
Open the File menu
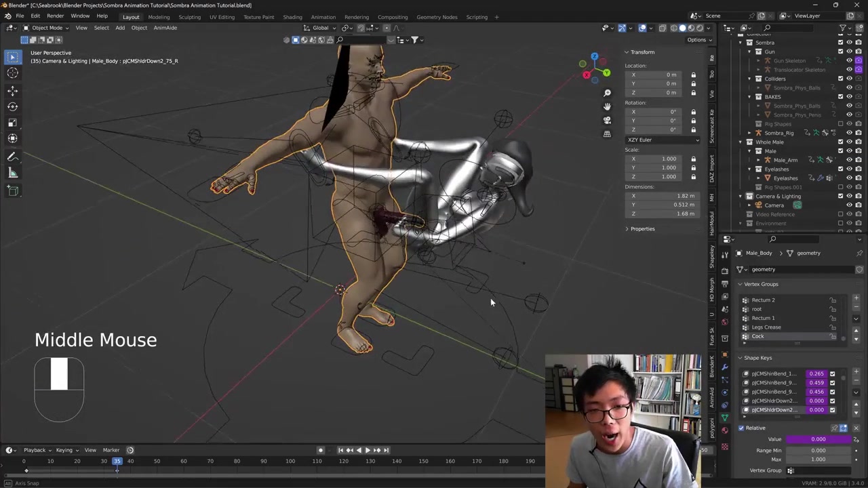pyautogui.click(x=20, y=16)
